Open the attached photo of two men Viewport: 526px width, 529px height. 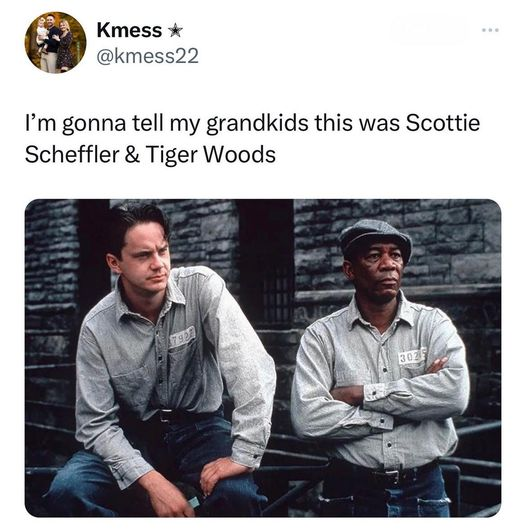tap(263, 358)
